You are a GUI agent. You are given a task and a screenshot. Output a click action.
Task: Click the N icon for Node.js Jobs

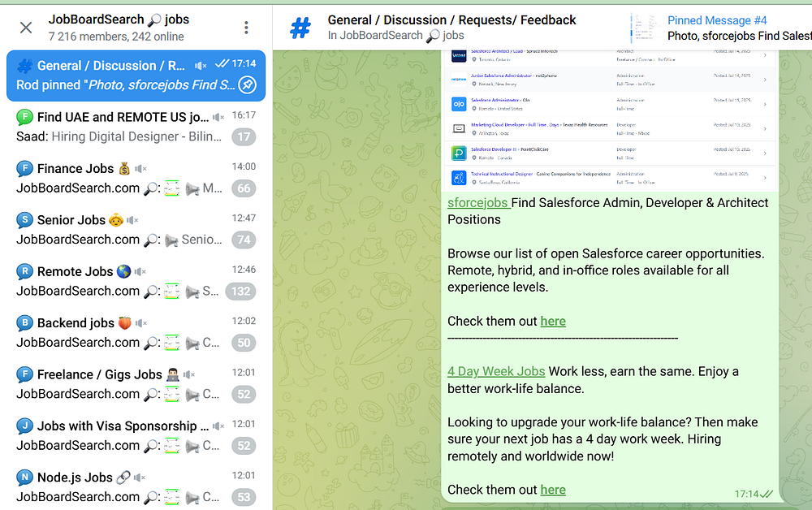(x=24, y=478)
